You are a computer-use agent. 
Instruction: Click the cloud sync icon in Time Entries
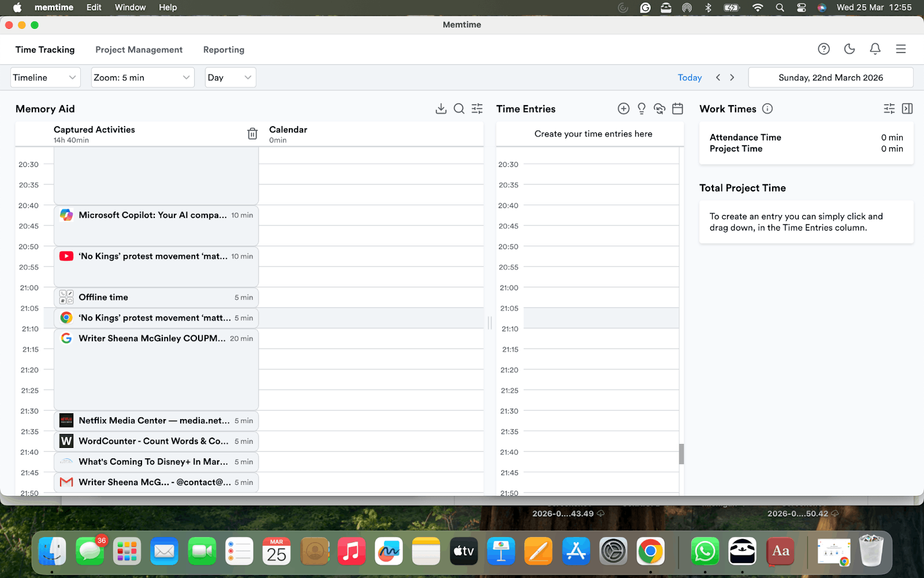(660, 108)
